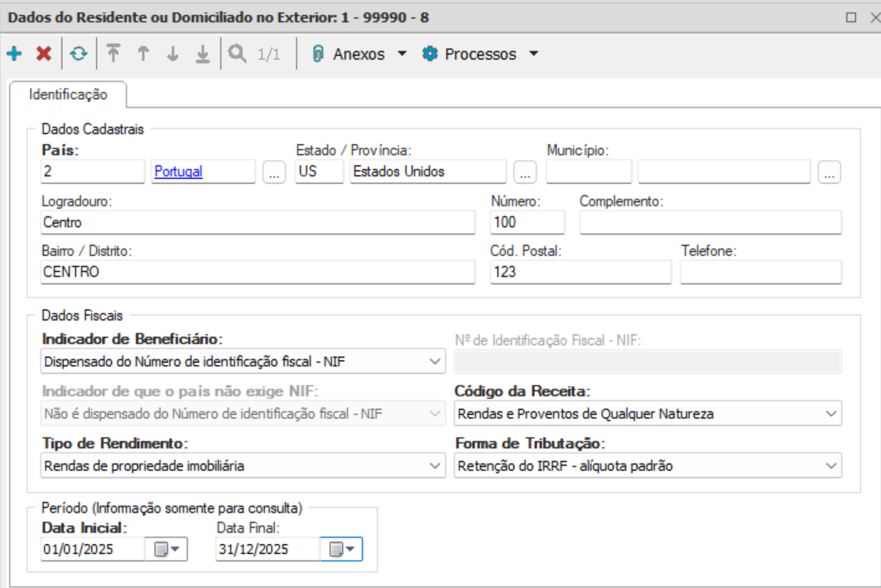Expand the Indicador de Beneficiário dropdown
This screenshot has width=881, height=588.
pos(436,361)
